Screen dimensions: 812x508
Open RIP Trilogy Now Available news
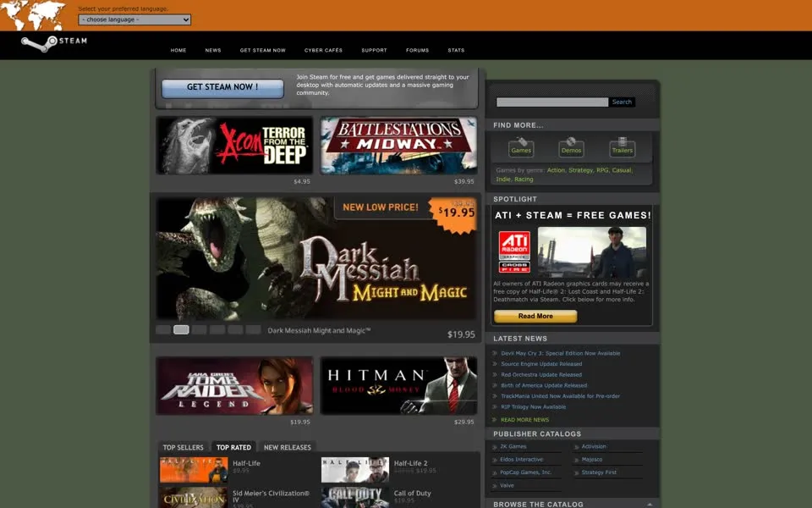534,407
